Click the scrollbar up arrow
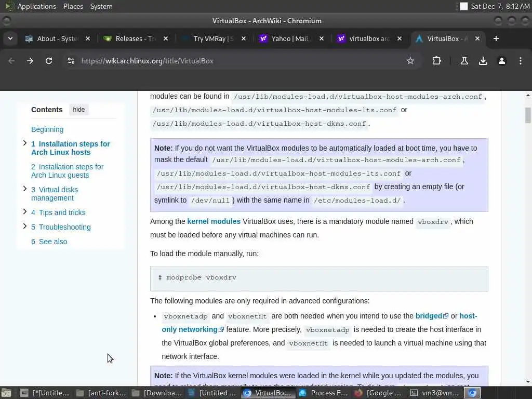Image resolution: width=532 pixels, height=399 pixels. coord(528,96)
